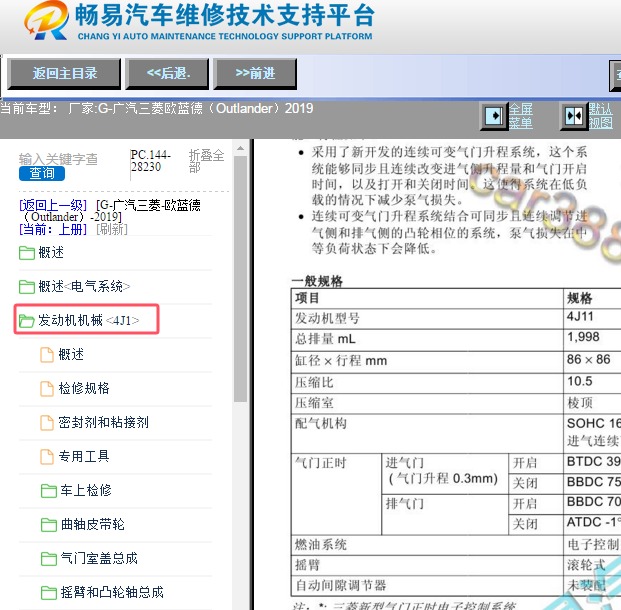Click the 缸径 × 行程 mm cell
The image size is (621, 610).
[x=427, y=362]
